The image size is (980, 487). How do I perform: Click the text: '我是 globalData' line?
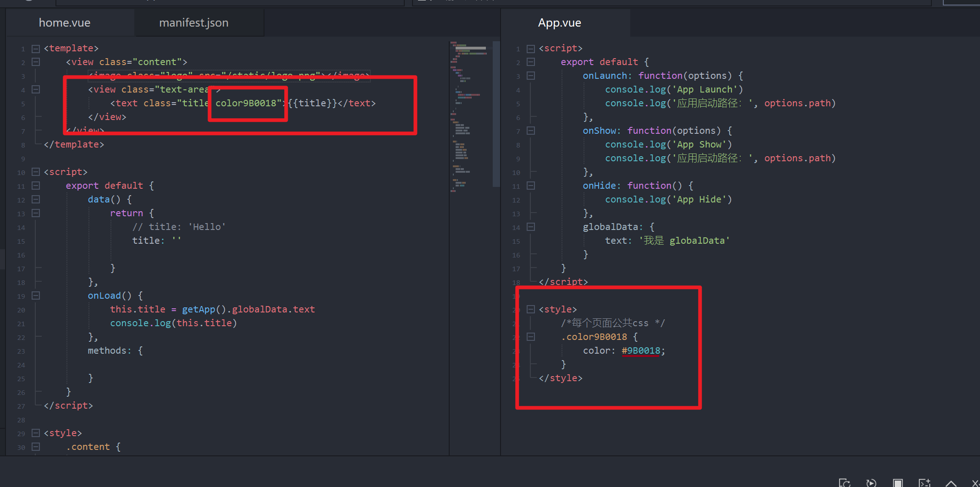[x=667, y=241]
